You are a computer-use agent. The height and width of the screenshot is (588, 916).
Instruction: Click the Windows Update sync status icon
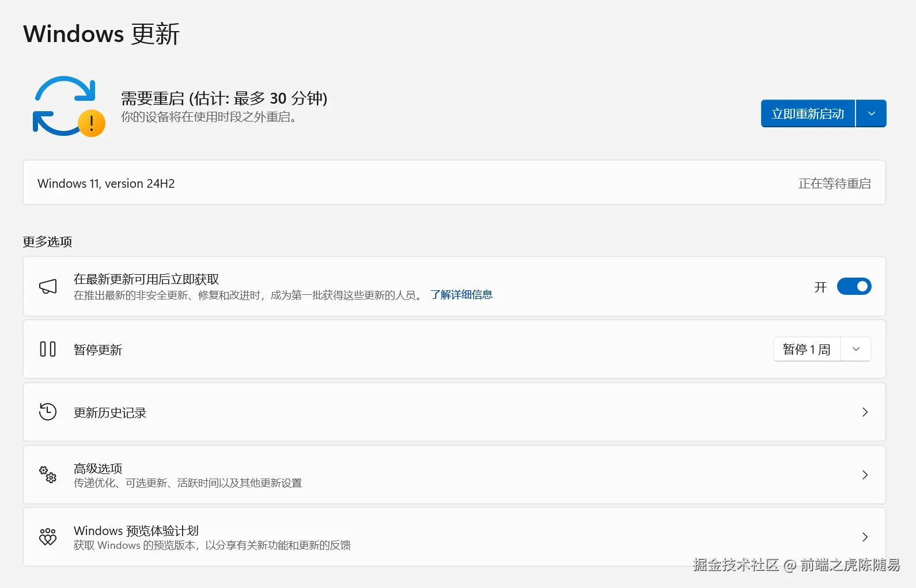pyautogui.click(x=69, y=107)
